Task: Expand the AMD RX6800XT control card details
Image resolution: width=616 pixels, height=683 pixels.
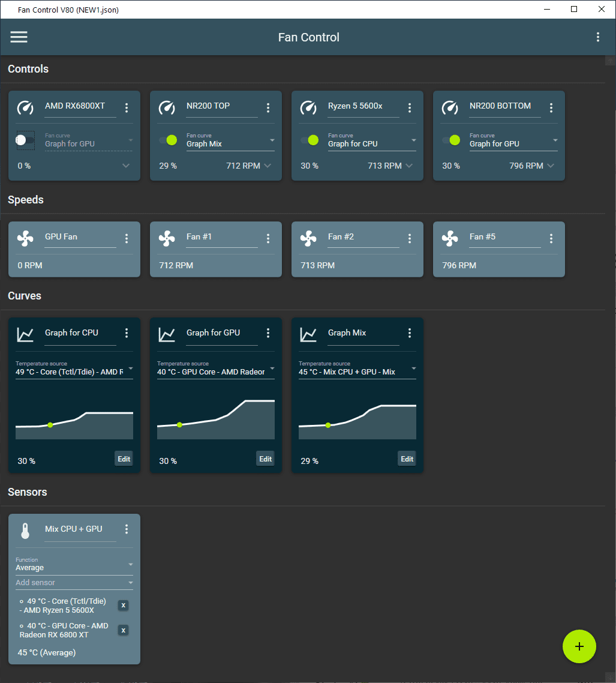Action: [126, 166]
